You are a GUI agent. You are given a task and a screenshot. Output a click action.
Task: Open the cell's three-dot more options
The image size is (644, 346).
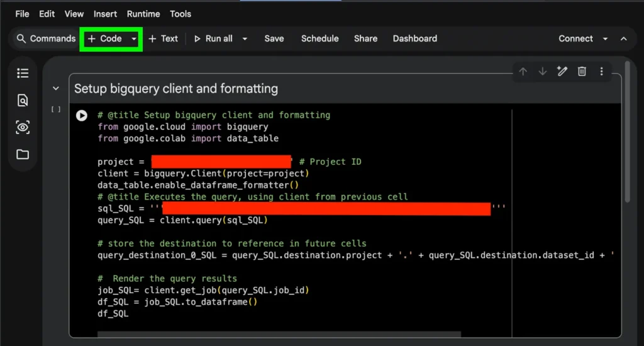point(601,72)
